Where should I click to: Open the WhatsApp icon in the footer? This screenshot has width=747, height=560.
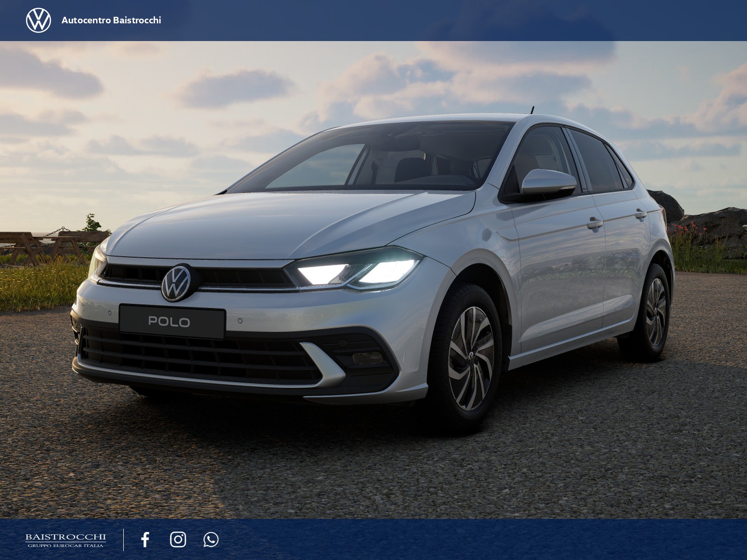point(211,539)
